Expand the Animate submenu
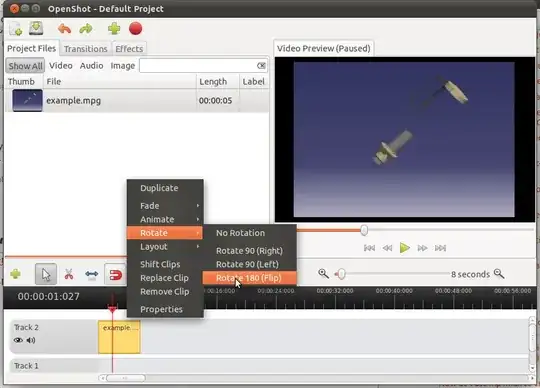Viewport: 540px width, 388px height. (x=165, y=219)
